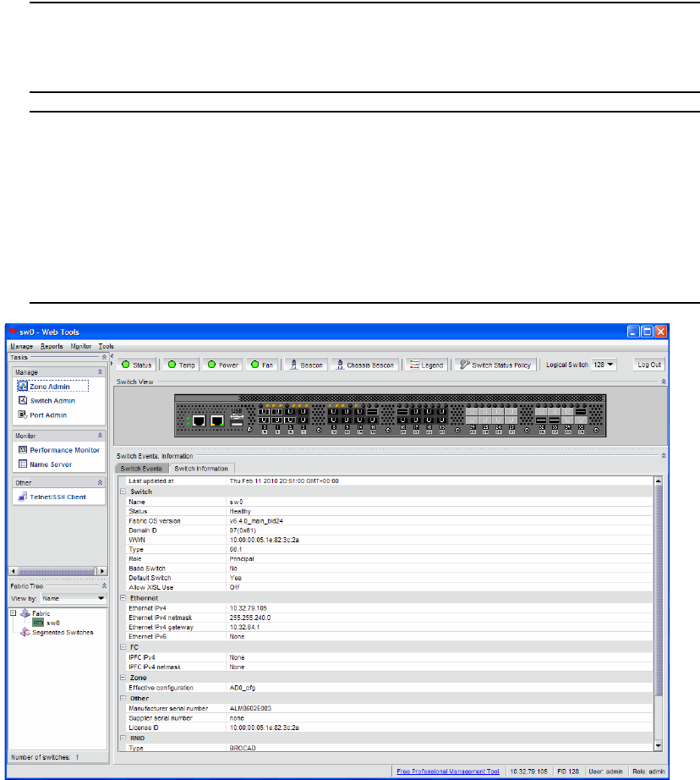
Task: Launch Telnet/SSH Client
Action: [x=52, y=497]
